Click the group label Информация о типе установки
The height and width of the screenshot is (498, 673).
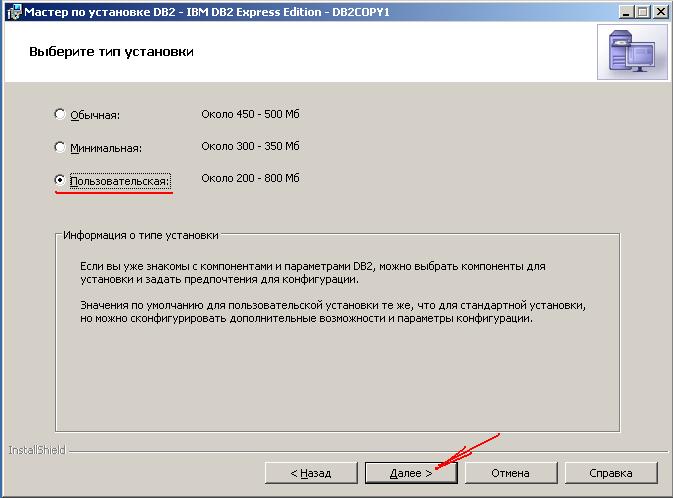(141, 235)
